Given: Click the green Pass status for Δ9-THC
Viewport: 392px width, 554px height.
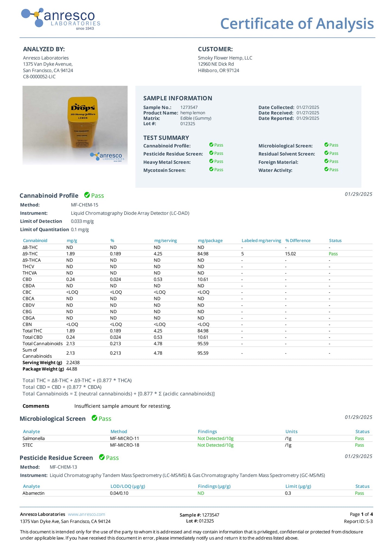Looking at the screenshot, I should point(333,254).
